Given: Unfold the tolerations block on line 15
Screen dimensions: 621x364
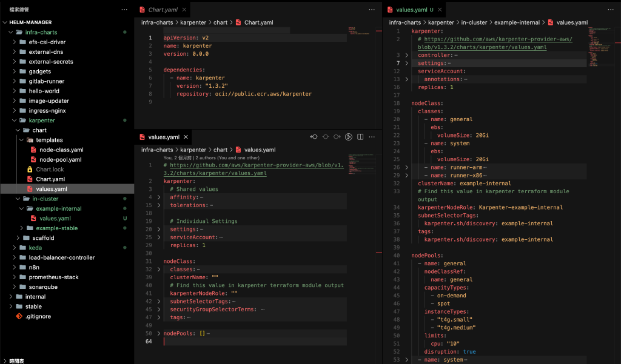Looking at the screenshot, I should point(159,205).
